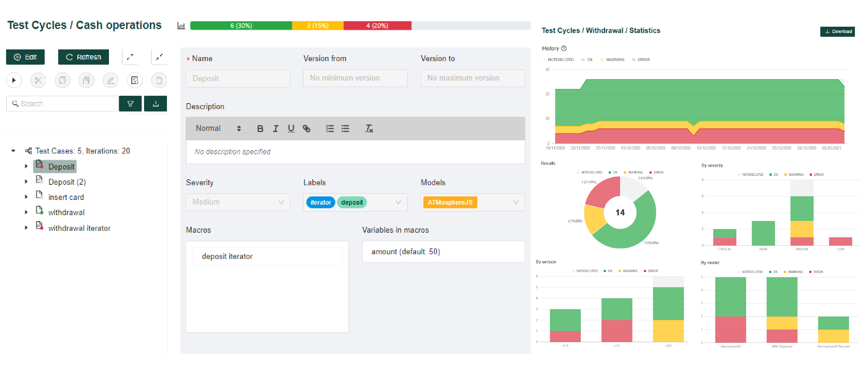The height and width of the screenshot is (372, 868).
Task: Toggle OK in the By version legend
Action: coord(608,271)
